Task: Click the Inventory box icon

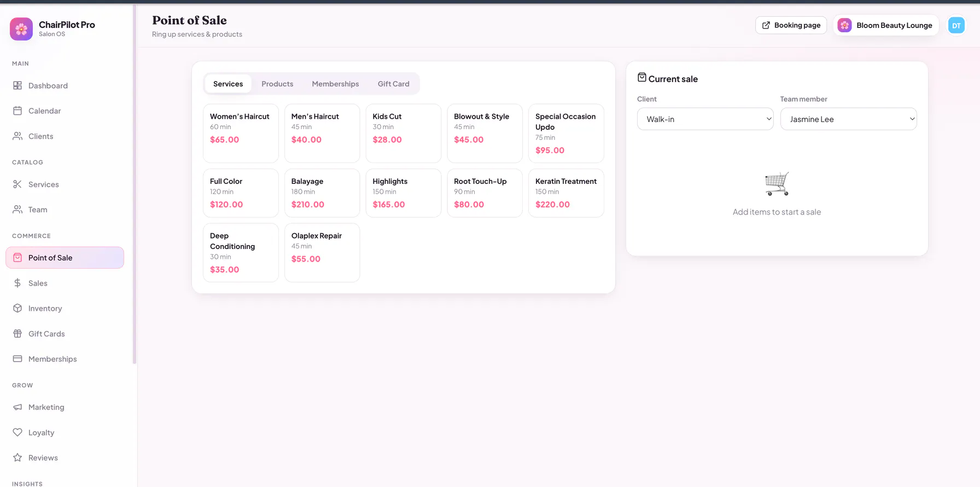Action: (x=17, y=309)
